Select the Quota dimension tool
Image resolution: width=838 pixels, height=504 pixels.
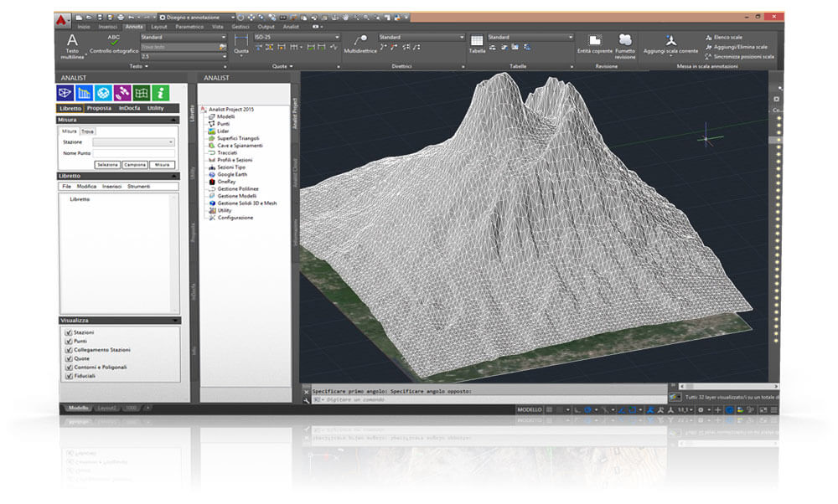pyautogui.click(x=241, y=44)
